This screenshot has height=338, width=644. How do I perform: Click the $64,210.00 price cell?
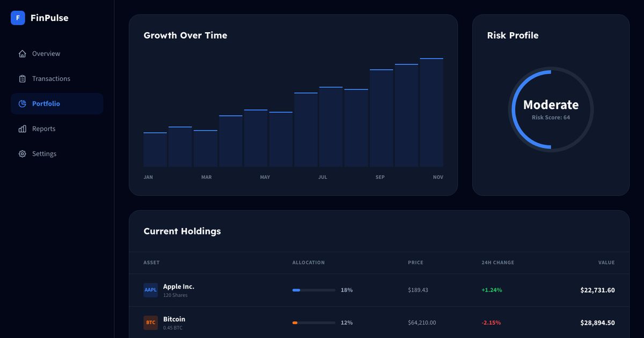422,323
